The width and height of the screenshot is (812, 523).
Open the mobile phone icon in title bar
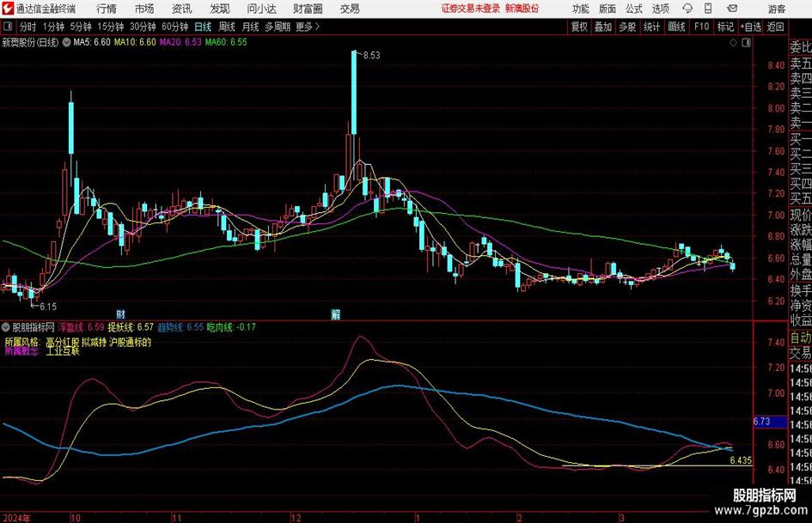click(708, 9)
